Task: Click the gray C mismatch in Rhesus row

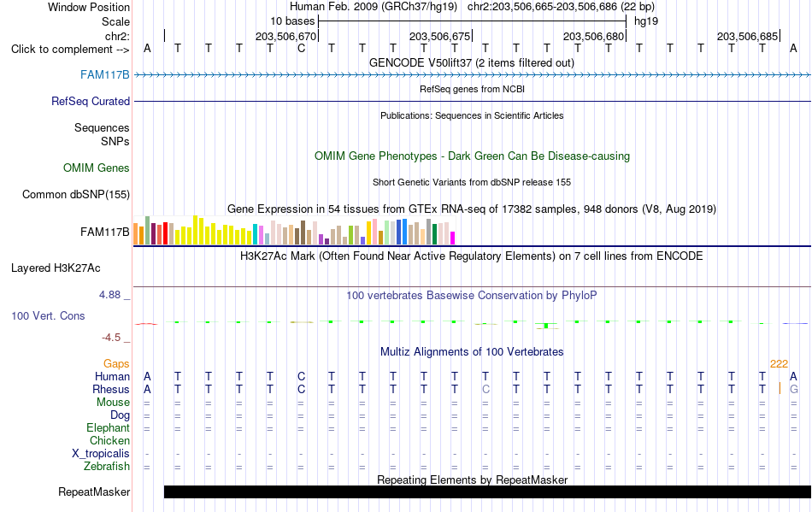Action: 485,389
